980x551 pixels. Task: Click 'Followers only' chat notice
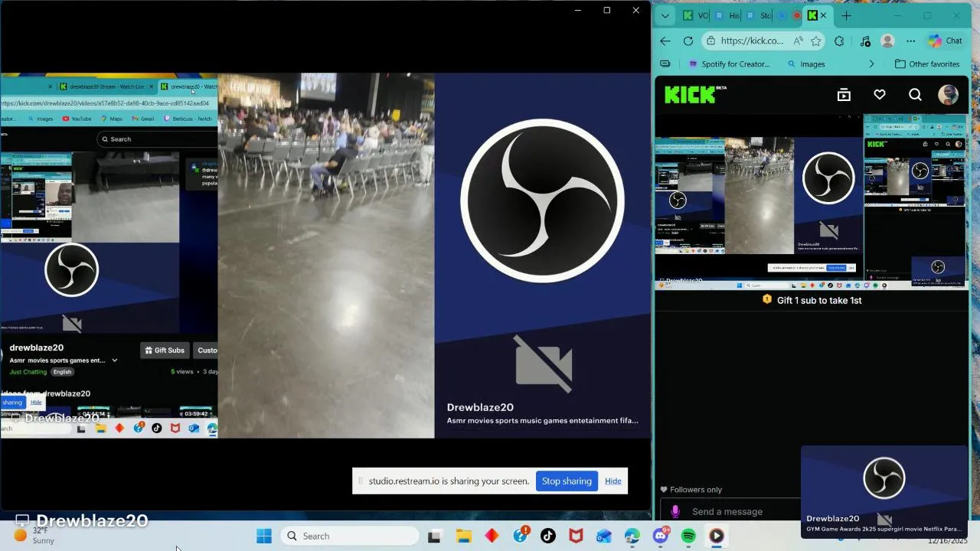pyautogui.click(x=691, y=490)
